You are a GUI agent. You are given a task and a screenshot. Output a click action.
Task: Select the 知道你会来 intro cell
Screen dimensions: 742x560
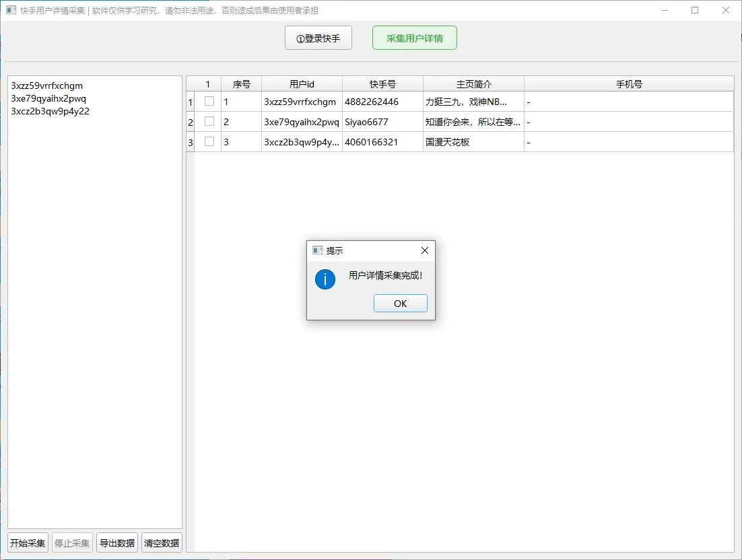point(474,122)
